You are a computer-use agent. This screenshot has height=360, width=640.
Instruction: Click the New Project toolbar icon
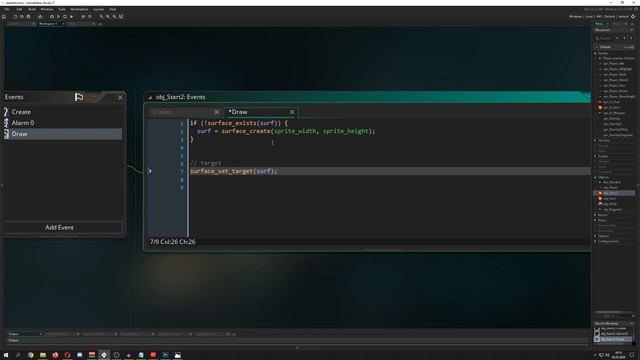coord(16,17)
